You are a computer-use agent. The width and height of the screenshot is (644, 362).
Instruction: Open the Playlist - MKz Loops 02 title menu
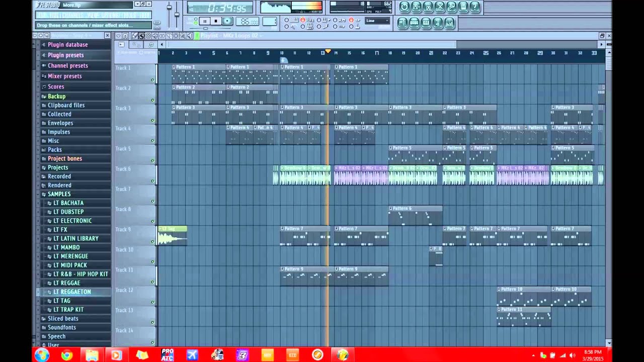coord(231,36)
